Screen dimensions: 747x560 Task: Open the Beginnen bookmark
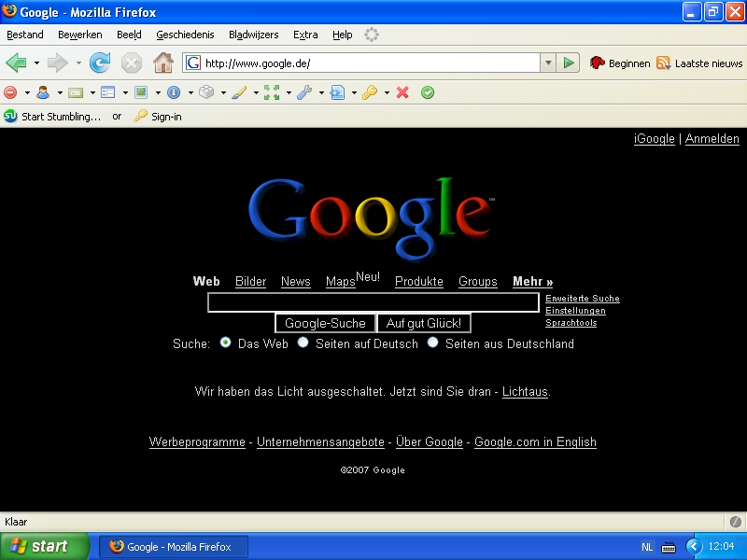620,63
